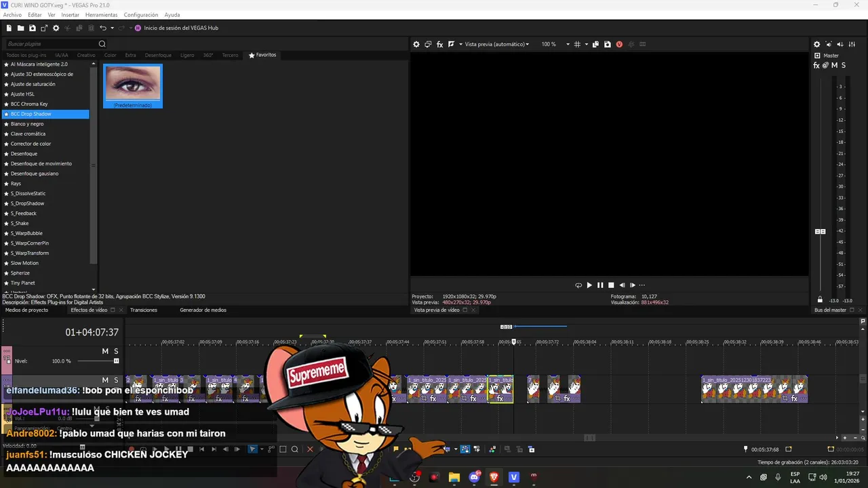Switch to the Todos los plug-ins tab
868x488 pixels.
click(26, 55)
